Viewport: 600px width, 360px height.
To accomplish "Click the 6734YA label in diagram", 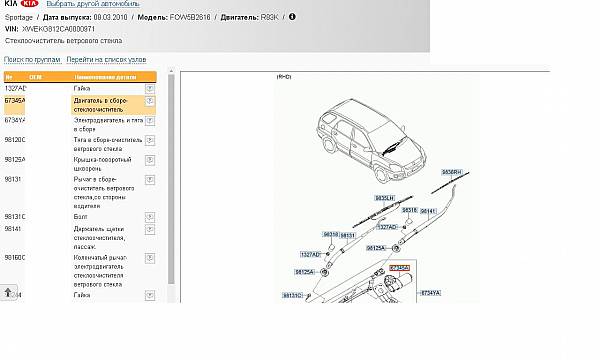I will [430, 293].
